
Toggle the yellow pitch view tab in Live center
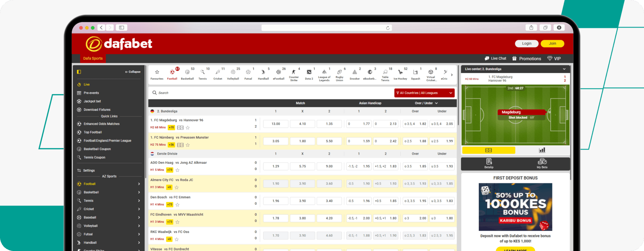[x=488, y=150]
